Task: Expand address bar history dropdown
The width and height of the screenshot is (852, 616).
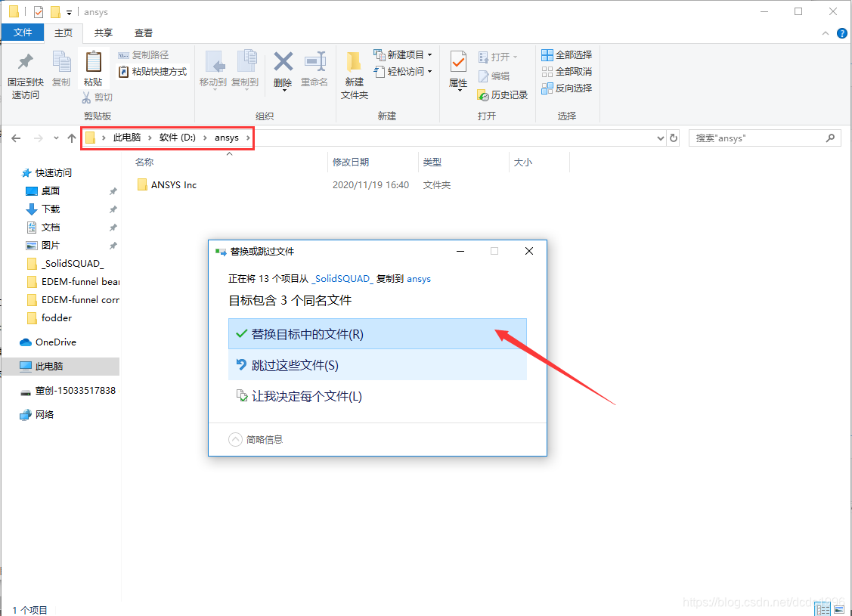Action: pos(659,138)
